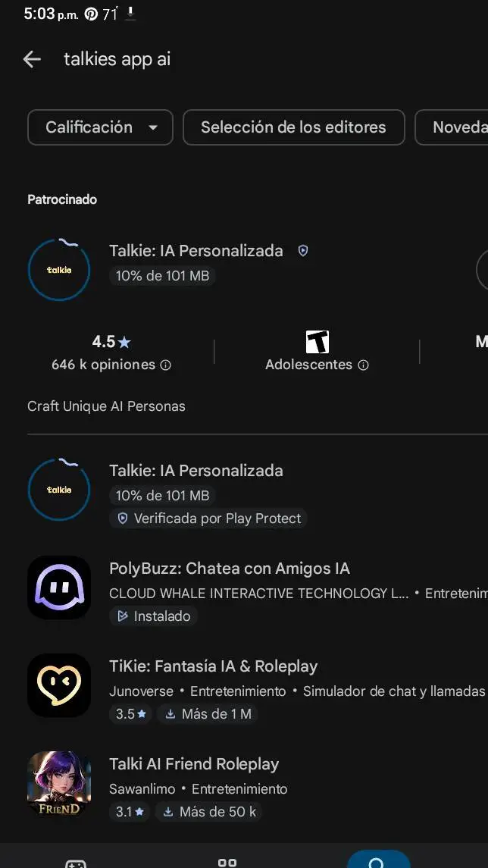
Task: Tap info icon next to Adolescentes
Action: [363, 365]
